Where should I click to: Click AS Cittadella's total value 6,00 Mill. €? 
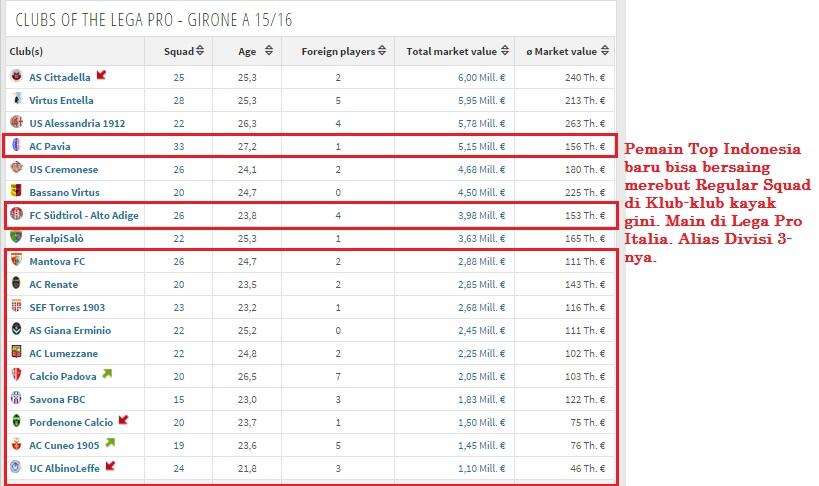coord(482,77)
